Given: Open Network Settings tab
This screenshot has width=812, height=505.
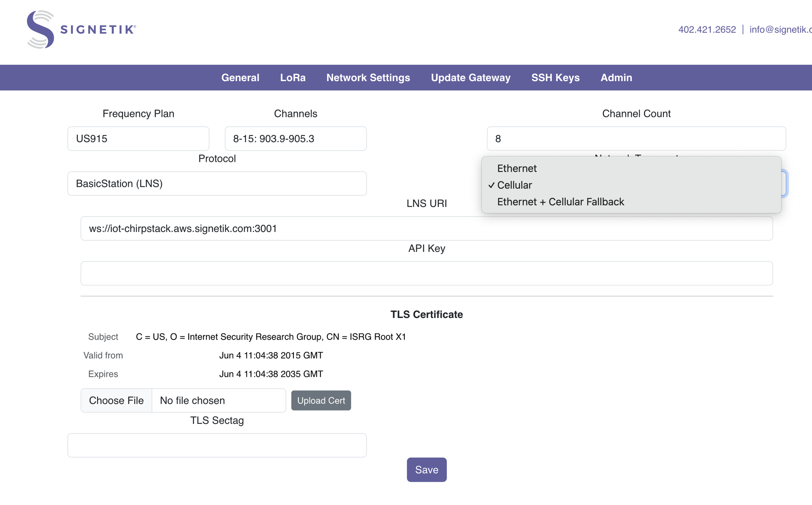Looking at the screenshot, I should [368, 77].
